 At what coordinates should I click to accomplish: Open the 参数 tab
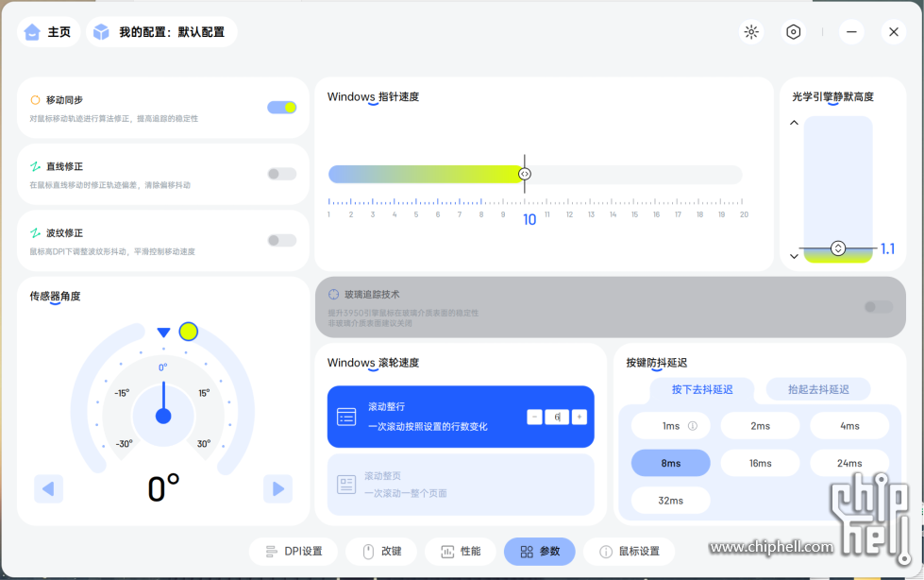click(539, 552)
